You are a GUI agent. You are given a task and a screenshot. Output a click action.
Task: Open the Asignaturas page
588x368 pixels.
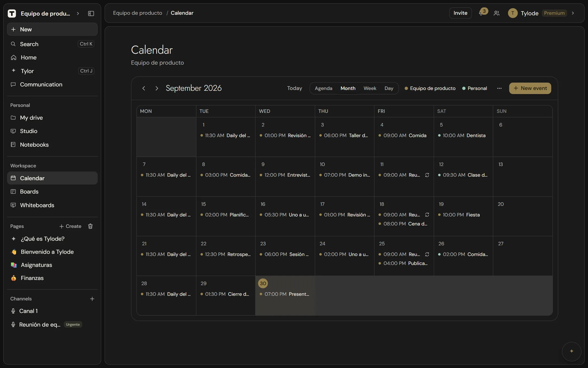[52, 265]
